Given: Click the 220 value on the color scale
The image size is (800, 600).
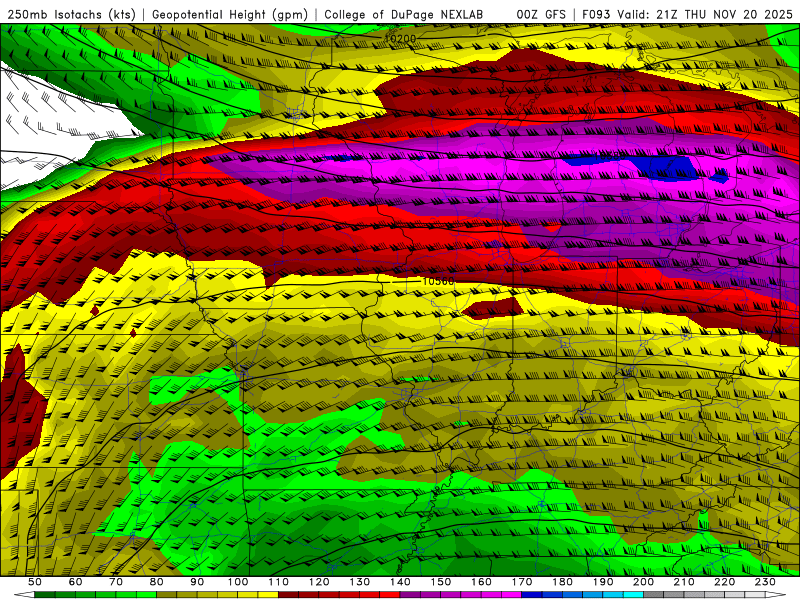Looking at the screenshot, I should coord(725,582).
